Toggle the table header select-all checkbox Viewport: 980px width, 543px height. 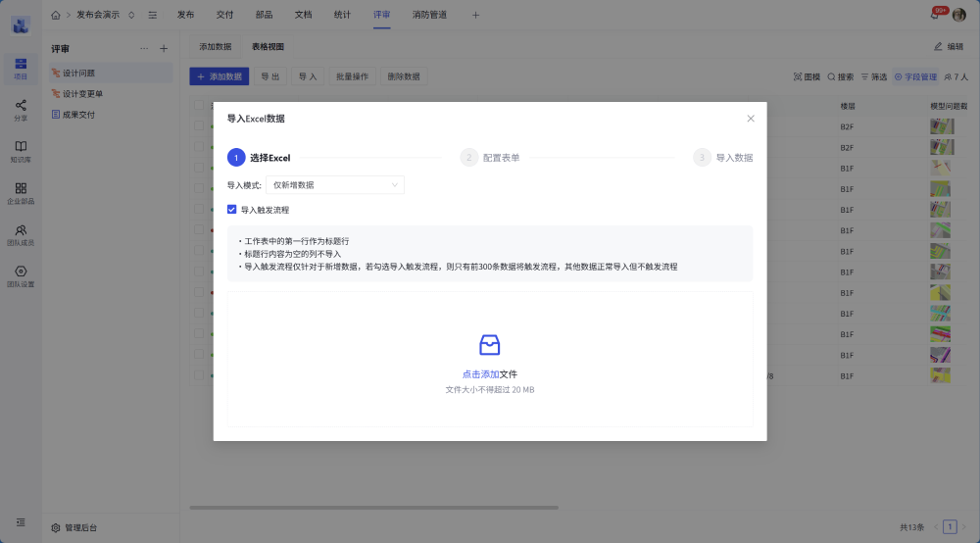[198, 105]
